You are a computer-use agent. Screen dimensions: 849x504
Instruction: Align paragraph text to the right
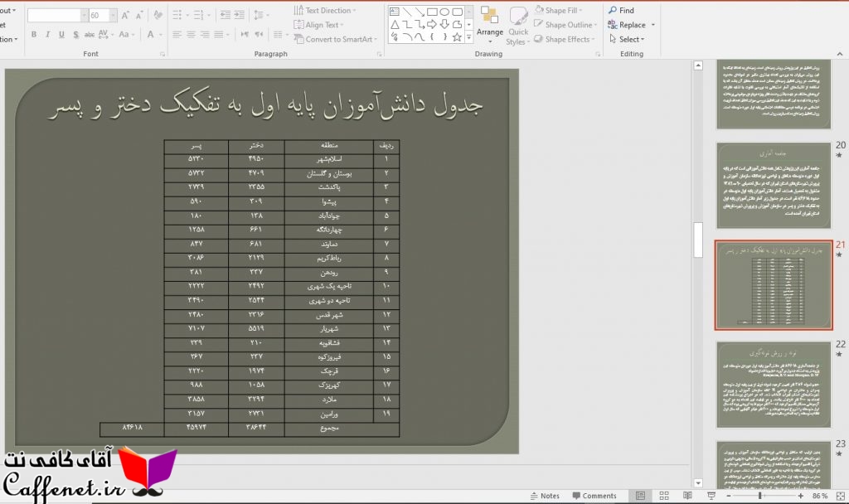point(206,35)
